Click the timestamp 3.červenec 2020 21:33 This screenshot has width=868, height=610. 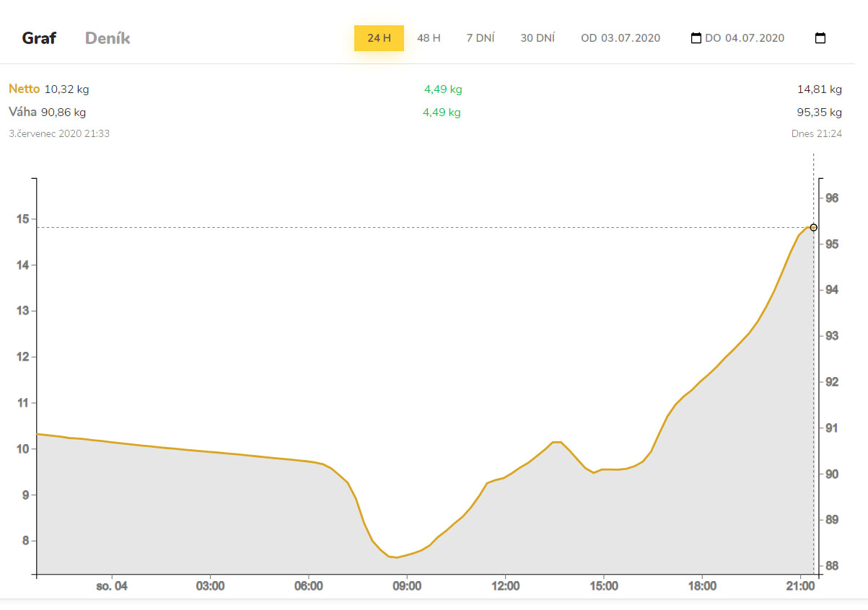pyautogui.click(x=59, y=133)
